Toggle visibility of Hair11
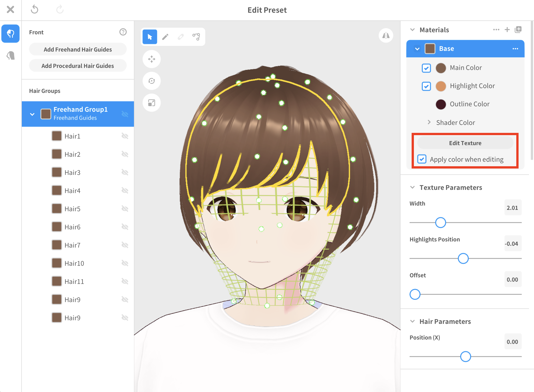 tap(125, 281)
